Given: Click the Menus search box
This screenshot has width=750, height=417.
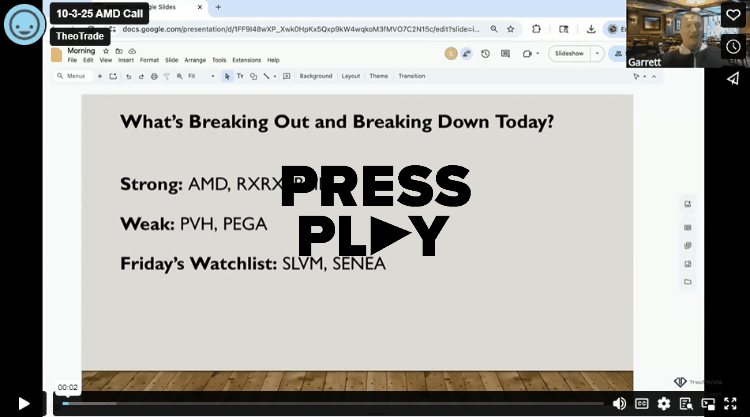Looking at the screenshot, I should point(72,76).
